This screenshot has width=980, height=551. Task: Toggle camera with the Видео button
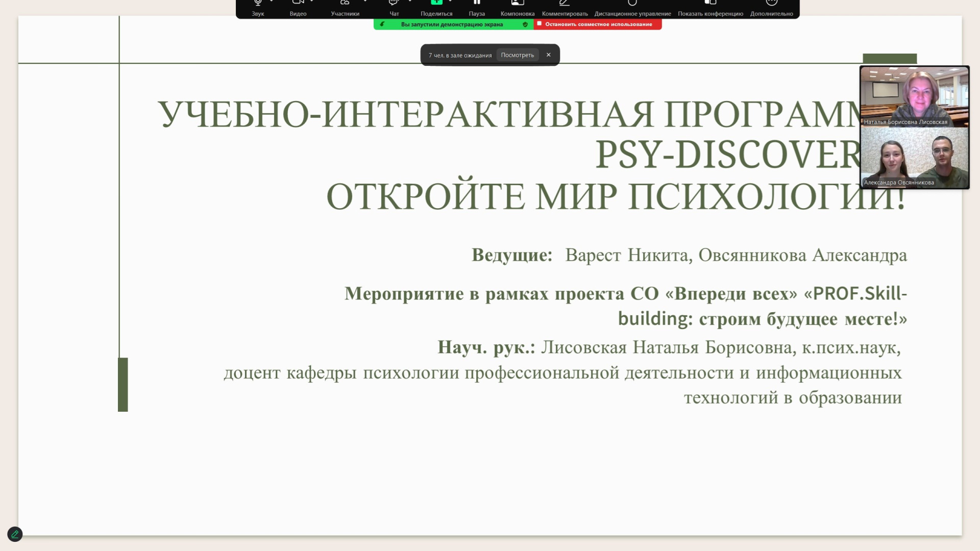pos(298,8)
